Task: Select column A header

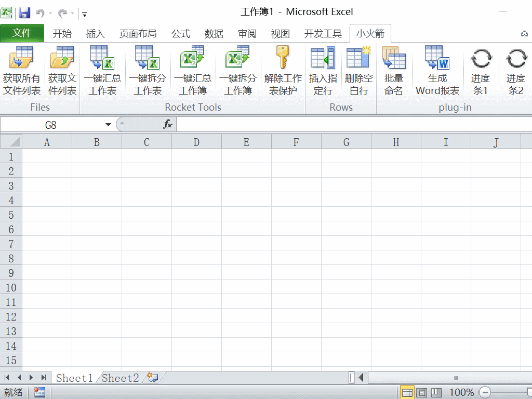Action: [x=47, y=142]
